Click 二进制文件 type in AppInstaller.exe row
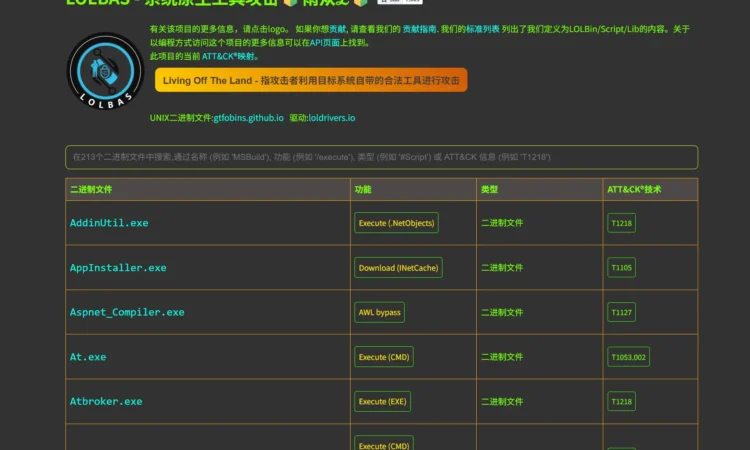 [502, 268]
